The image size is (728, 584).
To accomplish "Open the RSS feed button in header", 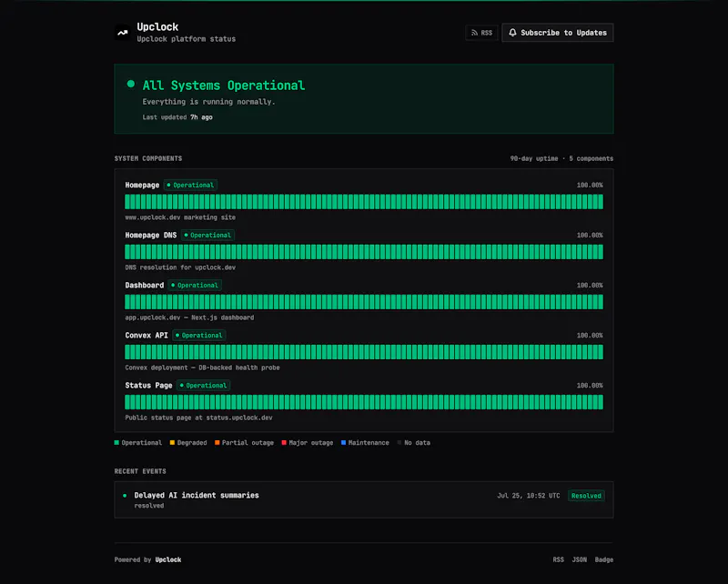I will click(x=481, y=33).
